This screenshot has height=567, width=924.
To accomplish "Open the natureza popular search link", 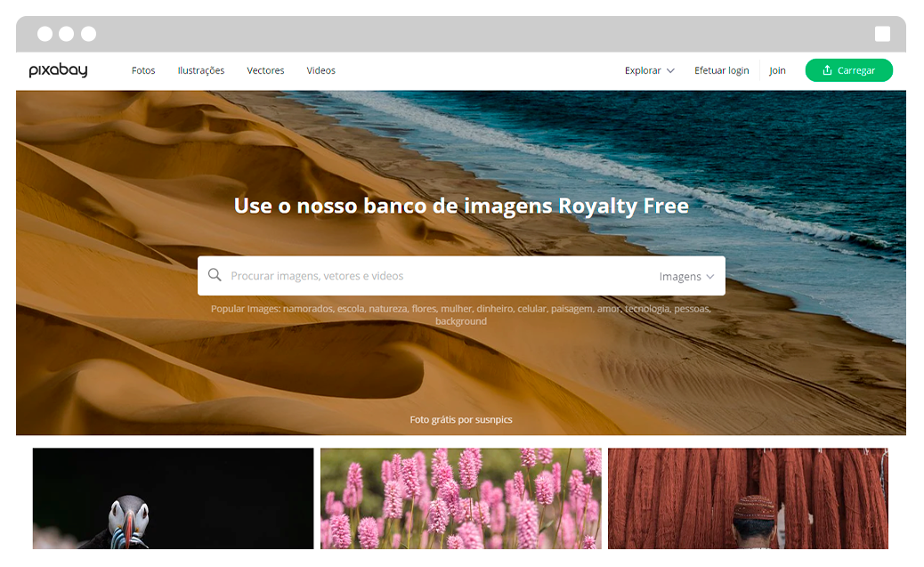I will coord(387,308).
